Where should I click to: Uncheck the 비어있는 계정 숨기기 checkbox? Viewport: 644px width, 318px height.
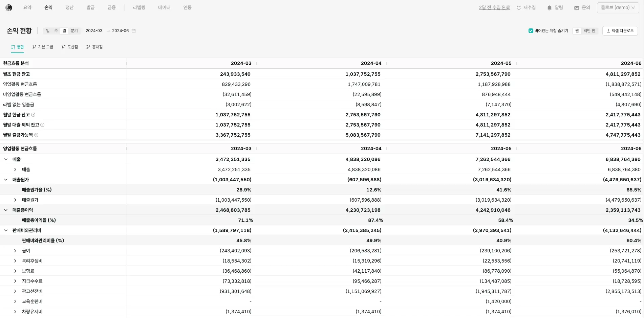pos(531,31)
